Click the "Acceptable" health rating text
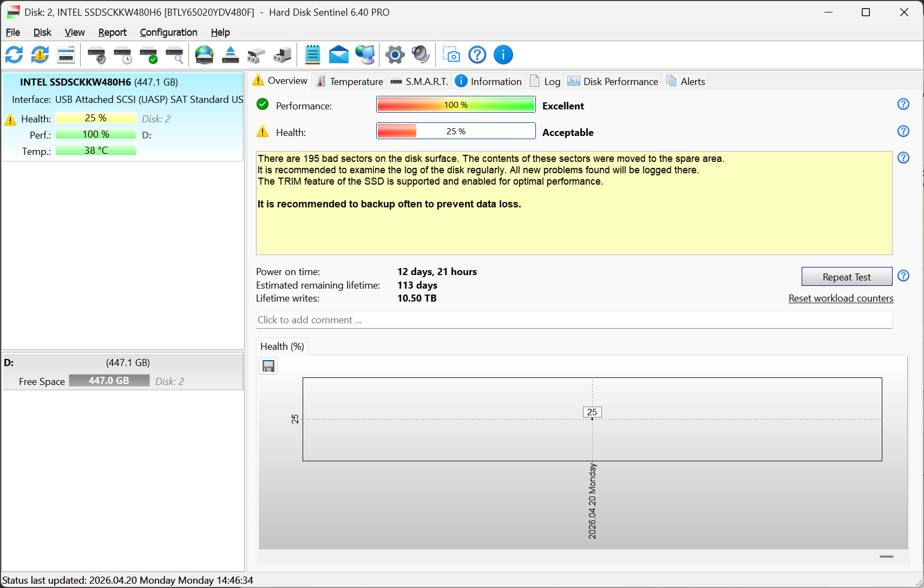This screenshot has height=588, width=924. pos(568,133)
